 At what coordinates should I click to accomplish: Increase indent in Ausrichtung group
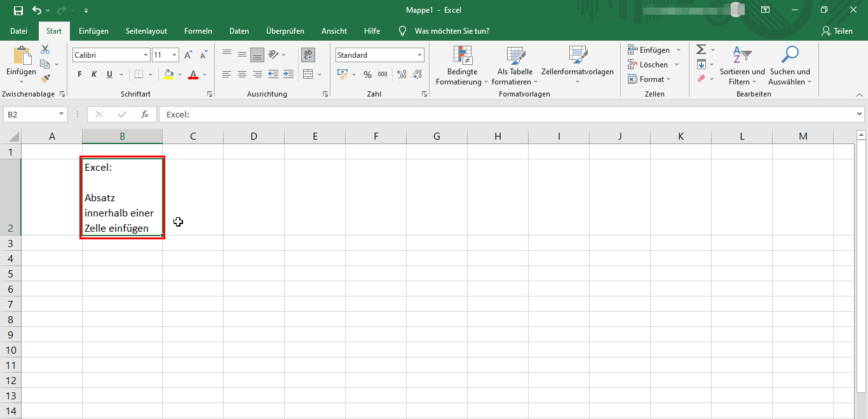(x=288, y=74)
